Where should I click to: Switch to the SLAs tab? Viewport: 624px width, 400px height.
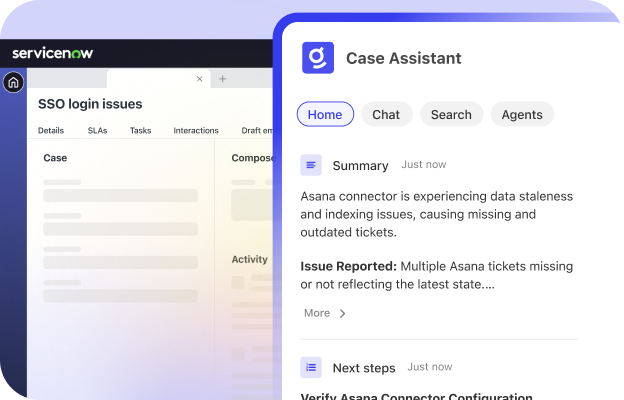tap(98, 131)
